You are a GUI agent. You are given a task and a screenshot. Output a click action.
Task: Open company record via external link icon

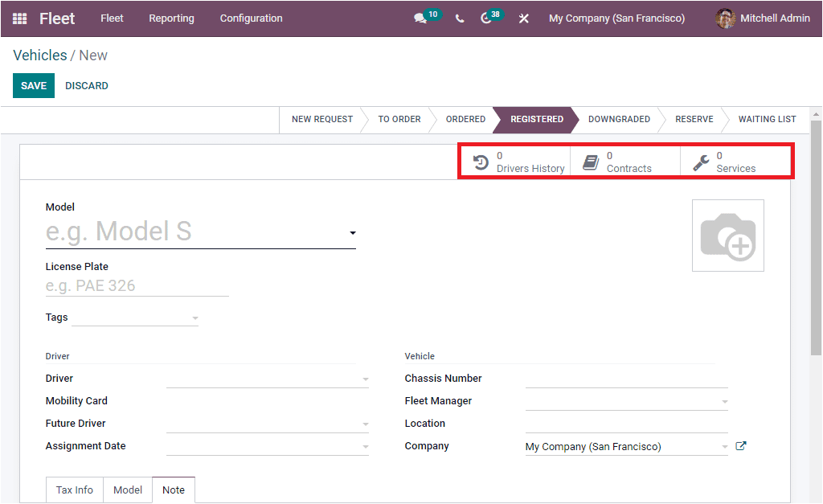740,445
